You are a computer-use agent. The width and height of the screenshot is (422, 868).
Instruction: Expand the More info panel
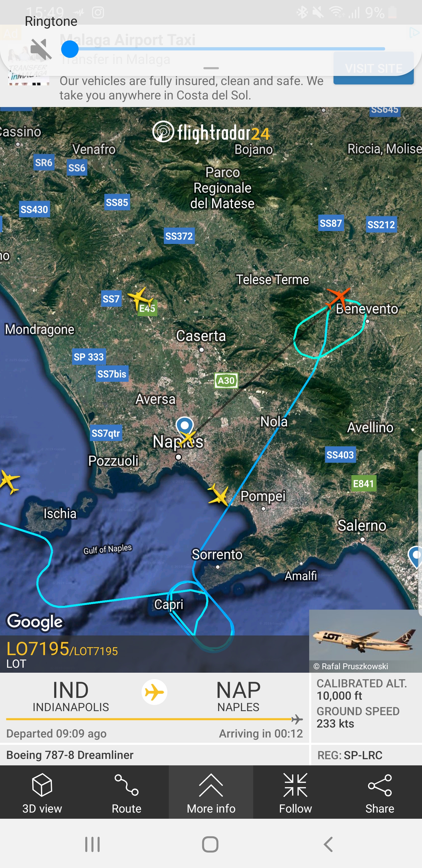(211, 791)
